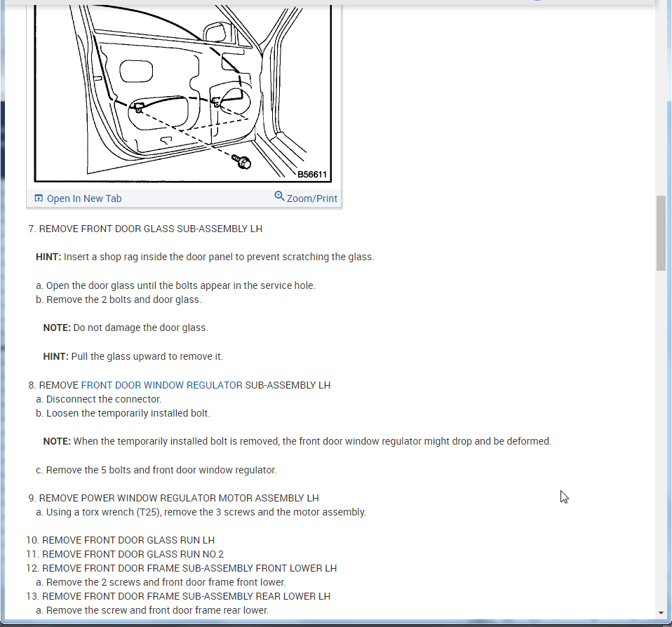Click step 8a 'Disconnect the connector'
Image resolution: width=672 pixels, height=627 pixels.
tap(99, 399)
